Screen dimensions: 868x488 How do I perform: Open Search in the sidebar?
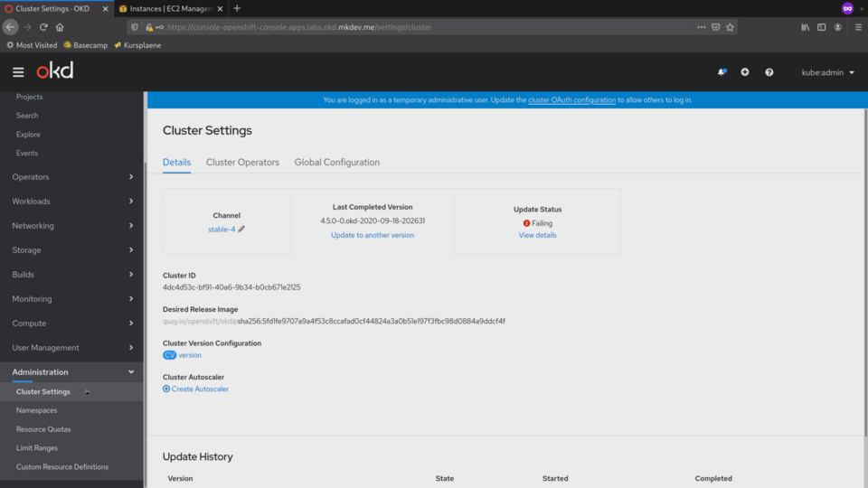click(x=27, y=116)
